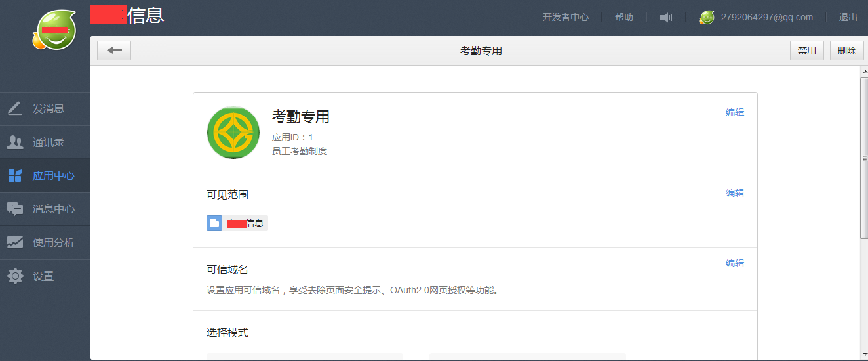Screen dimensions: 868x361
Task: Click the gear icon beside 设置
Action: pos(15,276)
